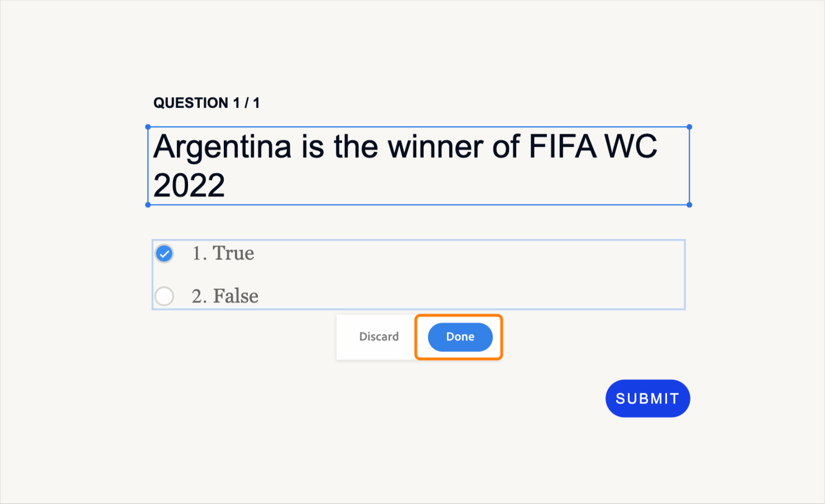Discard the current question edits
825x504 pixels.
click(378, 337)
